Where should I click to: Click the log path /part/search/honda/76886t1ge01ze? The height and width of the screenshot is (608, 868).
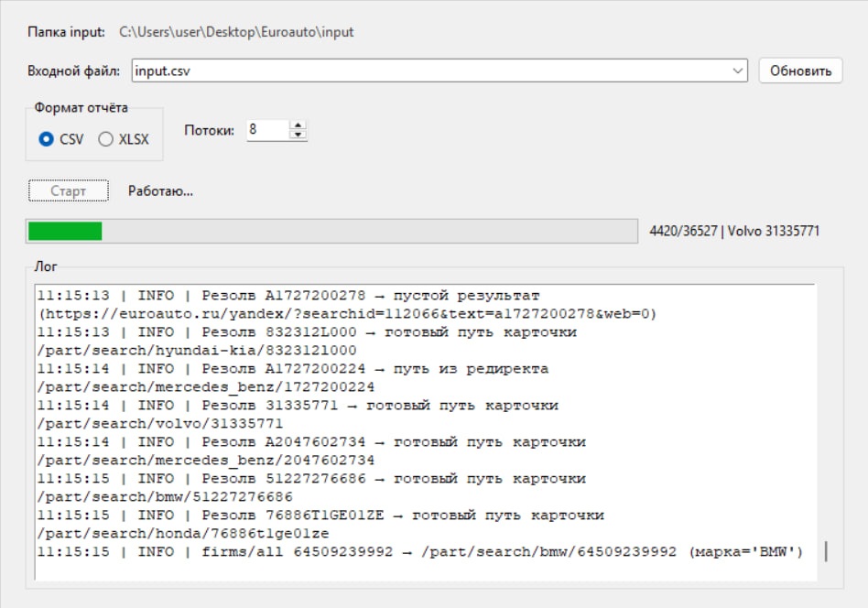point(183,533)
